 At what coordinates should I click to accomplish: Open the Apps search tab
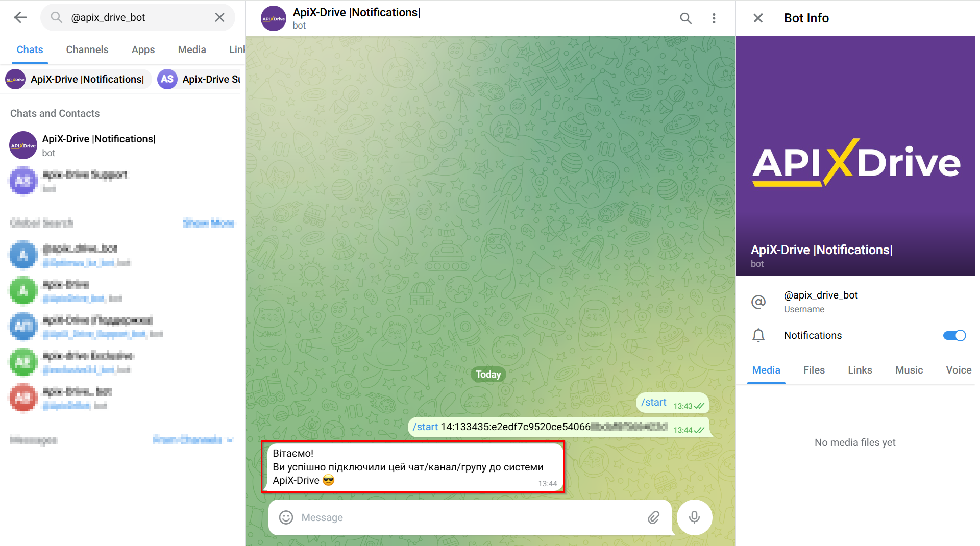click(143, 49)
